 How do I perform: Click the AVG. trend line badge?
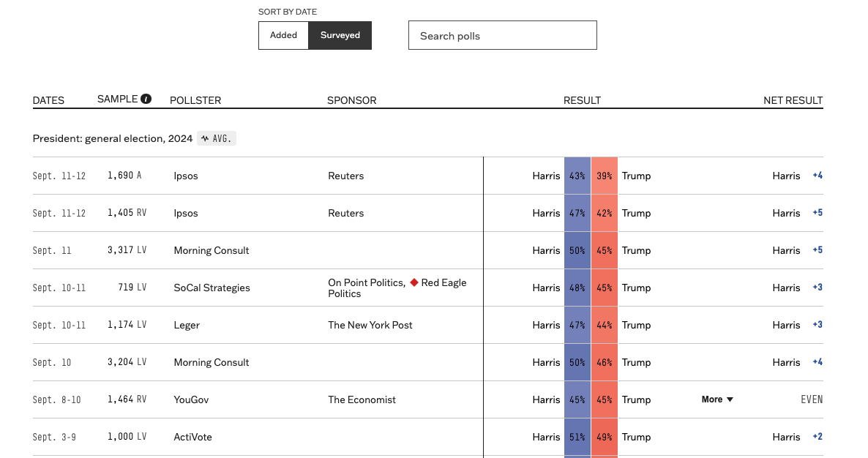tap(217, 138)
